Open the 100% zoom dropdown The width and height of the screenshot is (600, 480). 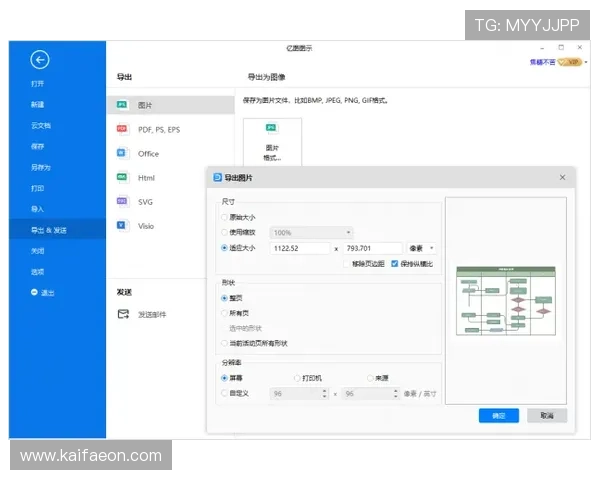[311, 233]
